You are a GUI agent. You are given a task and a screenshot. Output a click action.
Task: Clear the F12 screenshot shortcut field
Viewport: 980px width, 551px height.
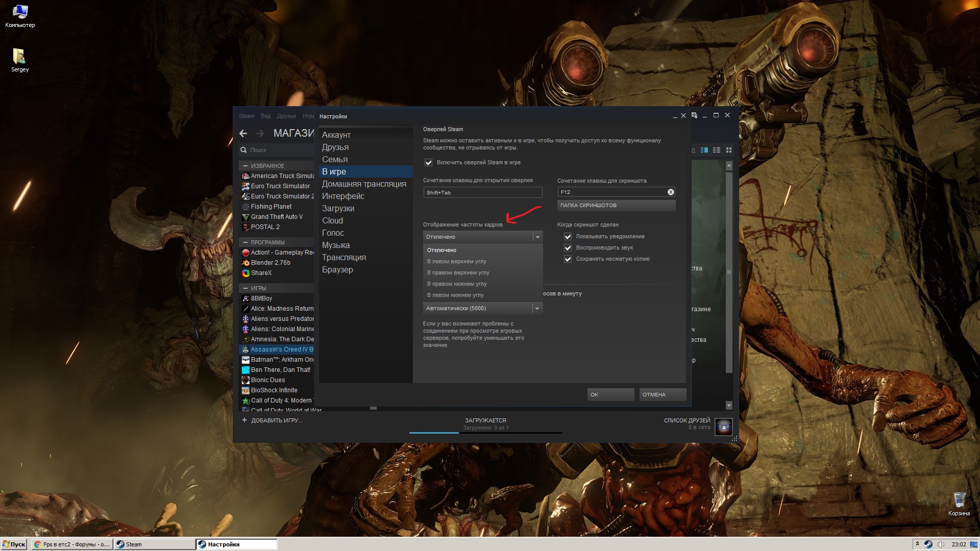coord(671,192)
